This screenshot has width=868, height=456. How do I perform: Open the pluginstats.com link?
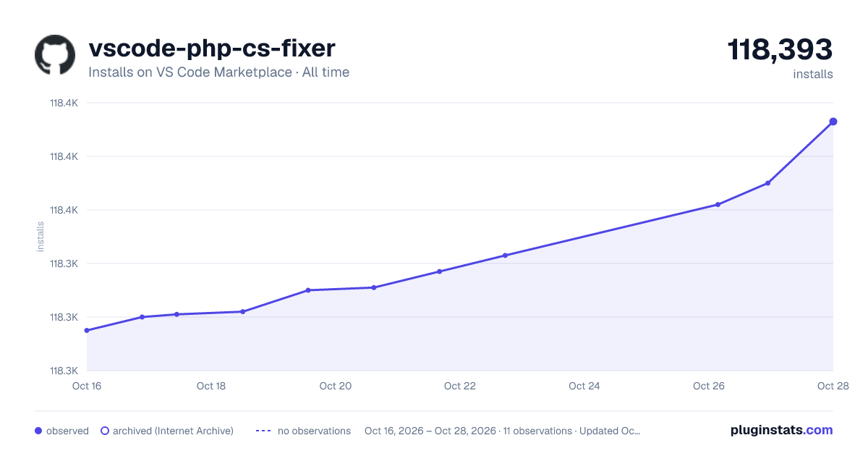782,430
